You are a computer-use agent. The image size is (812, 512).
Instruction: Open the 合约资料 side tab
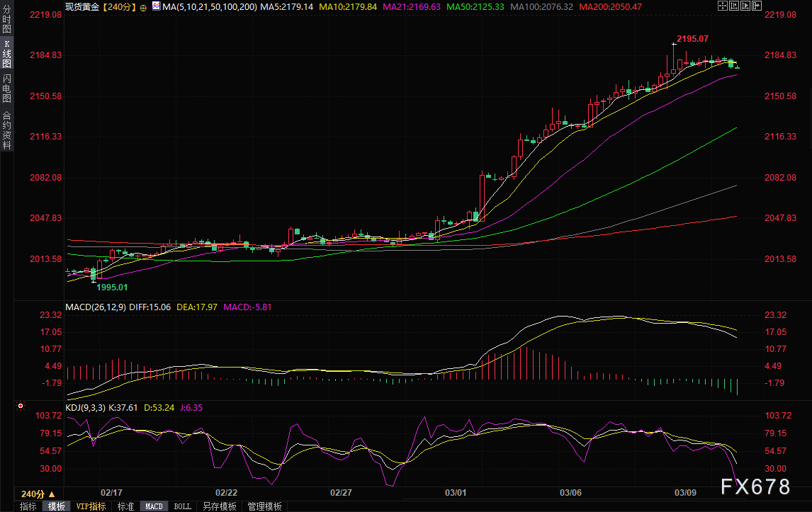click(7, 130)
